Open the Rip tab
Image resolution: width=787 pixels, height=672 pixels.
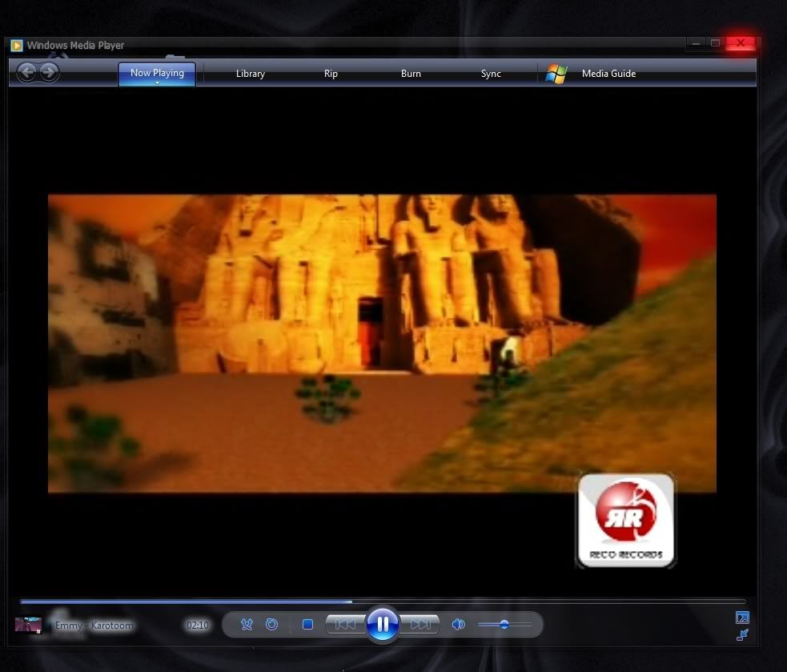point(331,74)
